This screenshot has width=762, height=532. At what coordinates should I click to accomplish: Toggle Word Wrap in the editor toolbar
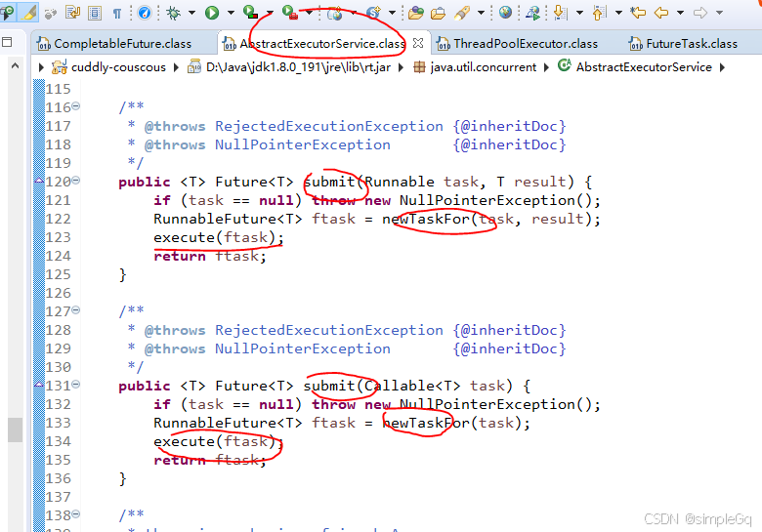72,12
